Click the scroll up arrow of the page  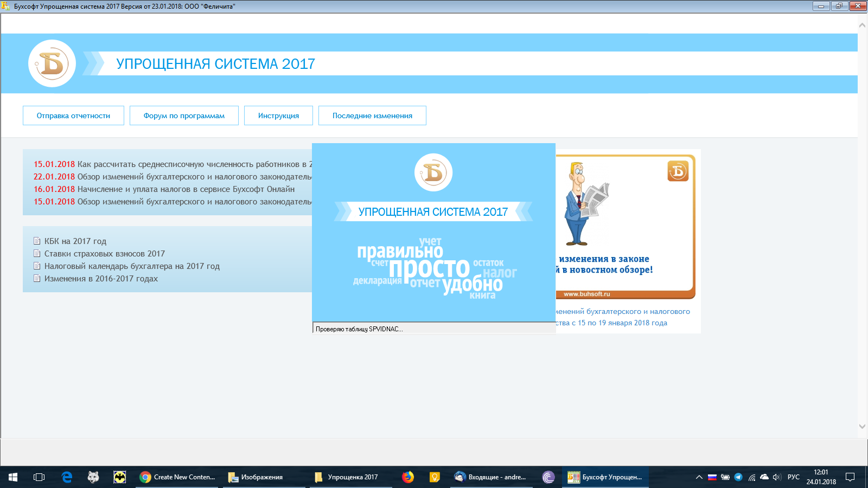pyautogui.click(x=862, y=25)
